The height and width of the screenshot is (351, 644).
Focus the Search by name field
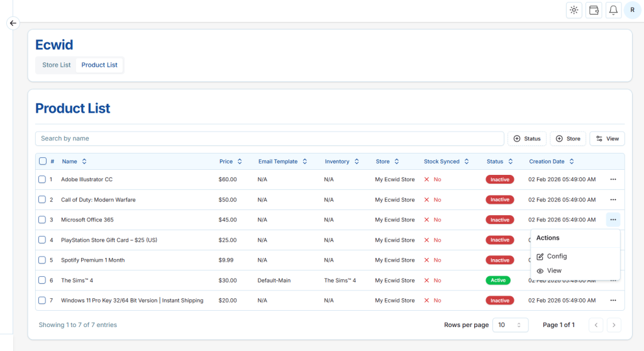click(x=269, y=138)
